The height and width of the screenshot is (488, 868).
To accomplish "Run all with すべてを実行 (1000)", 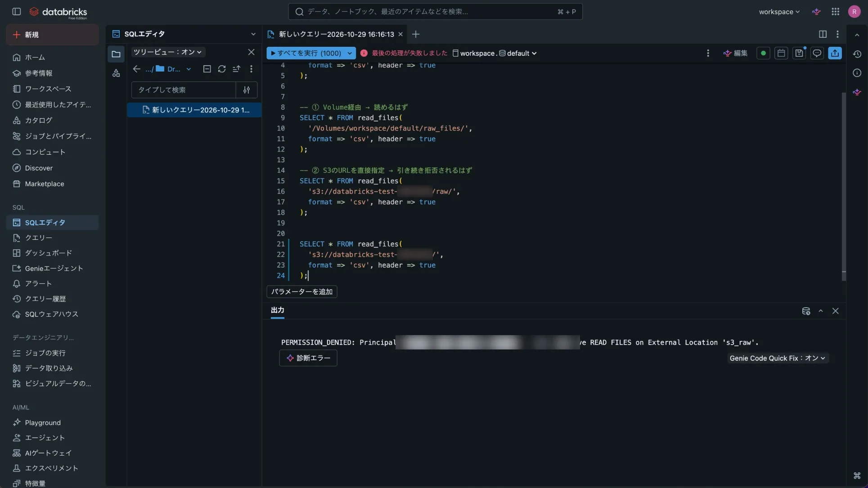I will (x=306, y=53).
